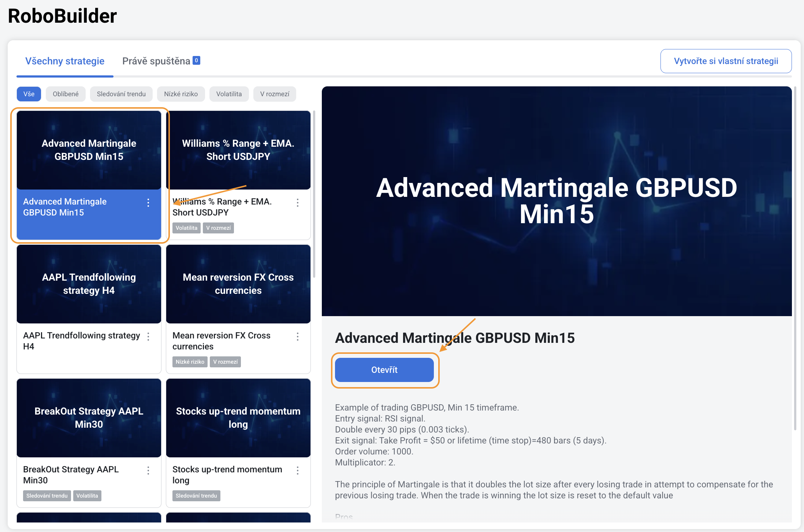This screenshot has height=532, width=804.
Task: Switch to the Právě spuštěna tab
Action: pyautogui.click(x=156, y=61)
